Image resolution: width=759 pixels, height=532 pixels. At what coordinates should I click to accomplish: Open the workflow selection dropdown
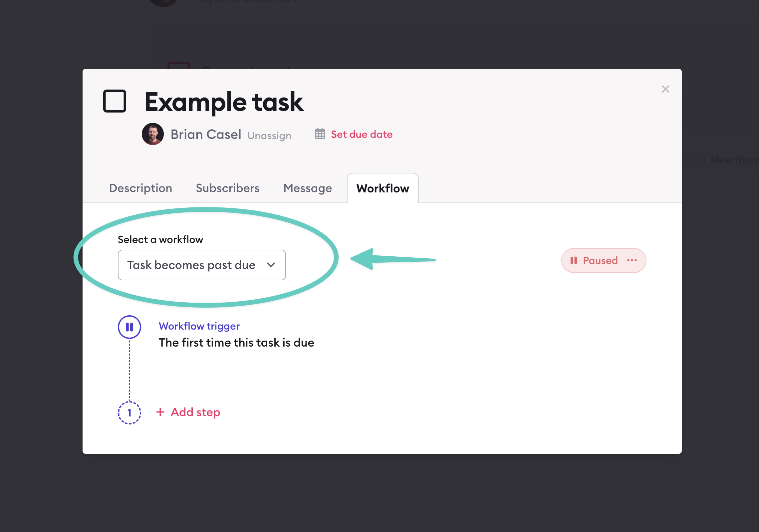click(201, 265)
